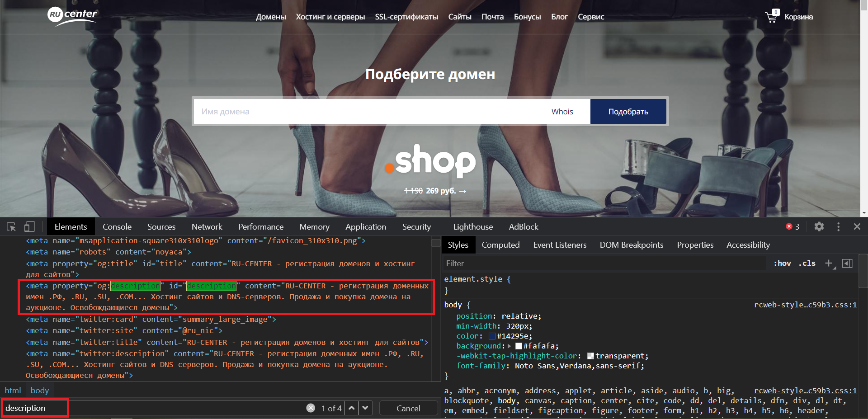Open the AdBlock tab
Image resolution: width=868 pixels, height=419 pixels.
tap(524, 226)
